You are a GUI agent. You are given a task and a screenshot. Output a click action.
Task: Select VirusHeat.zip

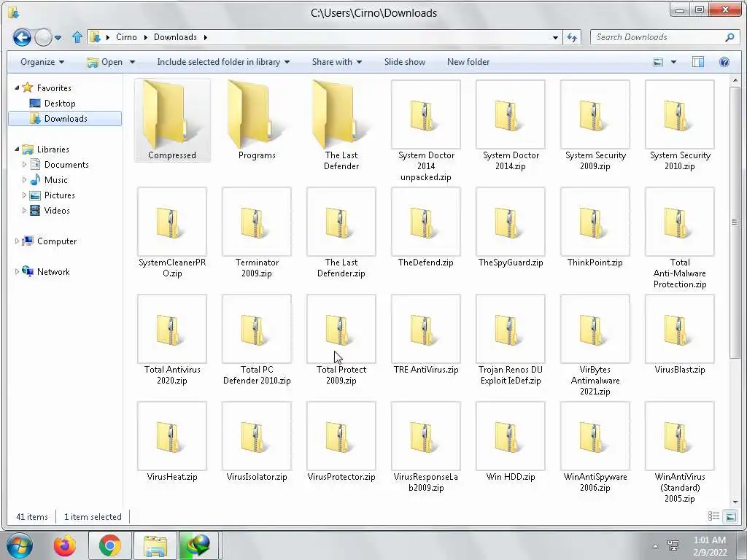tap(172, 442)
